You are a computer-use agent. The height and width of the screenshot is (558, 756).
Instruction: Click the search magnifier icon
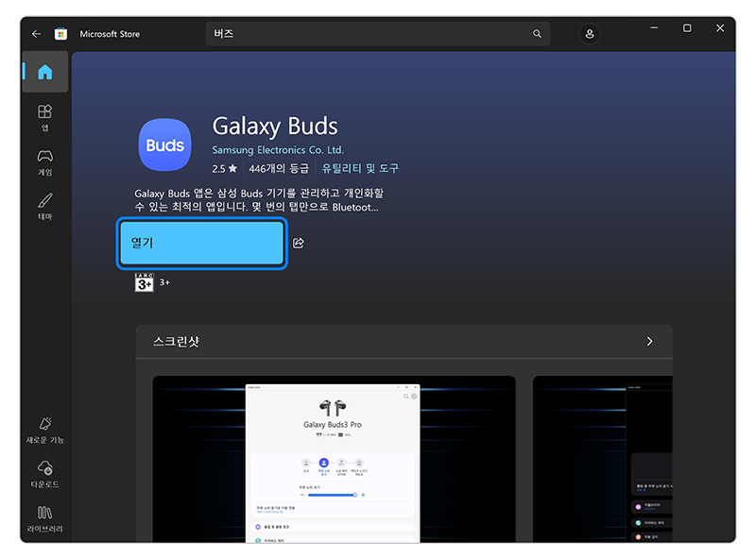537,34
